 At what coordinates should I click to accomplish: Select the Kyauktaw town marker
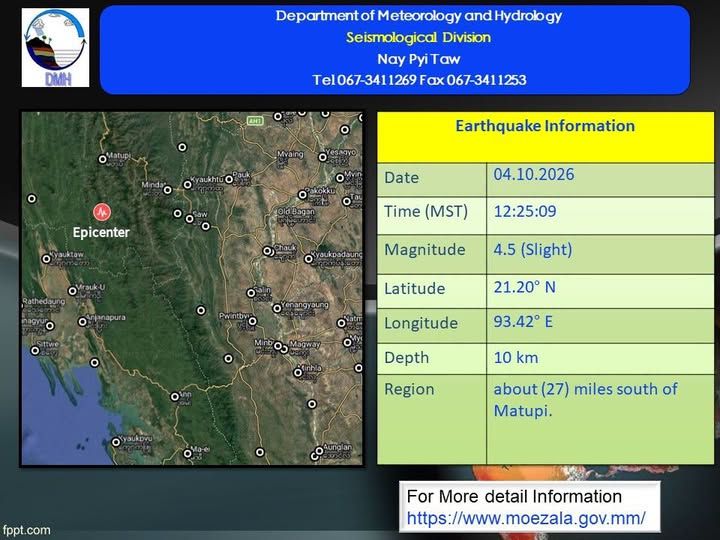(46, 259)
